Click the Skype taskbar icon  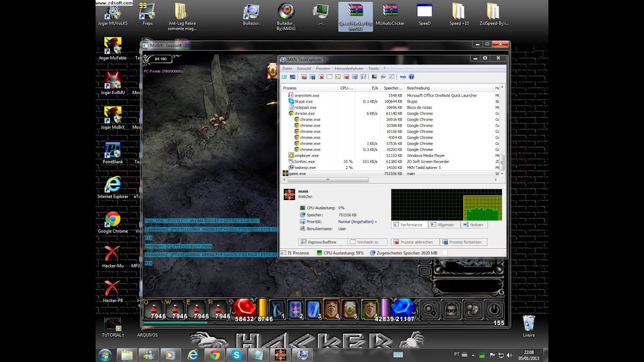pos(236,355)
